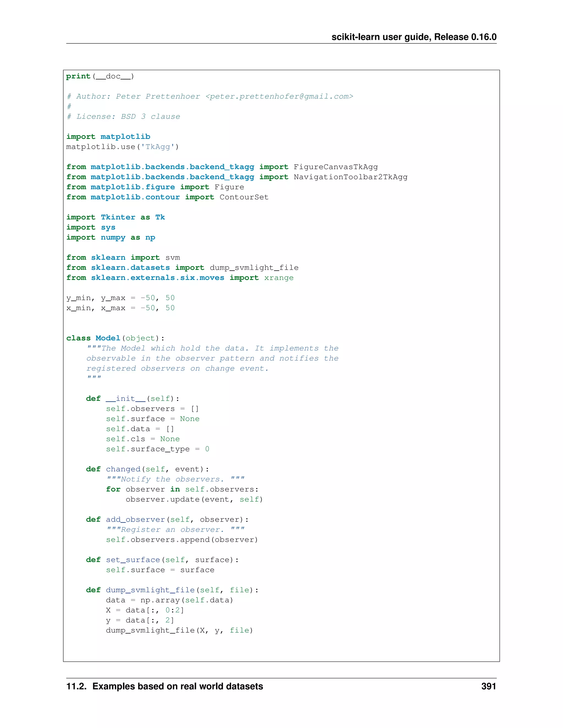The width and height of the screenshot is (563, 728).
Task: Click the footer '11.2. Examples based on real world datasets'
Action: pos(165,687)
